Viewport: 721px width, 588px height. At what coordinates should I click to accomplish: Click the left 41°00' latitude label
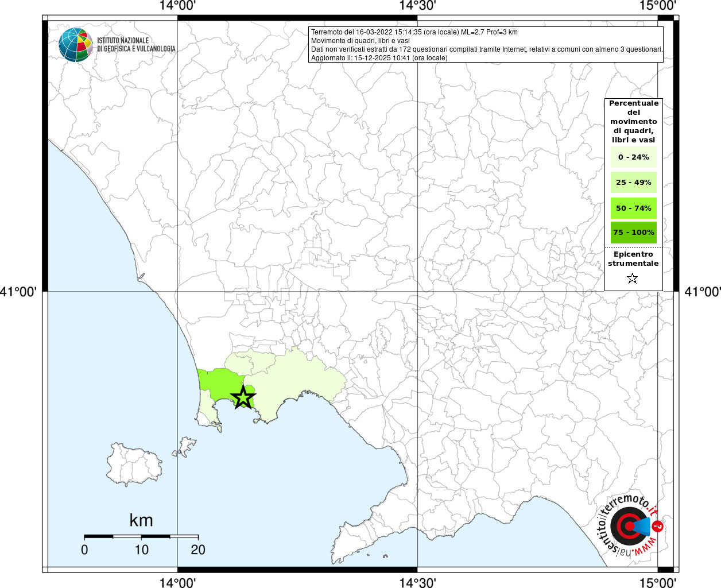click(x=18, y=292)
